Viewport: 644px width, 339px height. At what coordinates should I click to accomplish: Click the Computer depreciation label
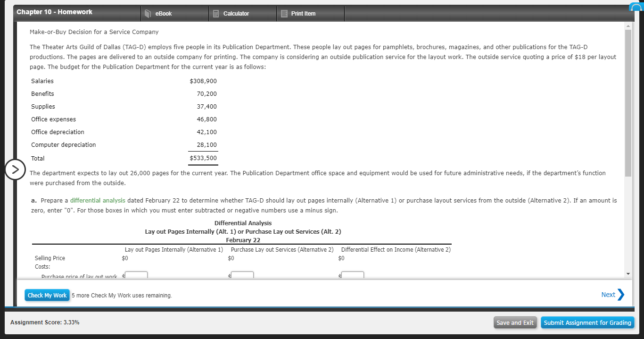tap(64, 145)
